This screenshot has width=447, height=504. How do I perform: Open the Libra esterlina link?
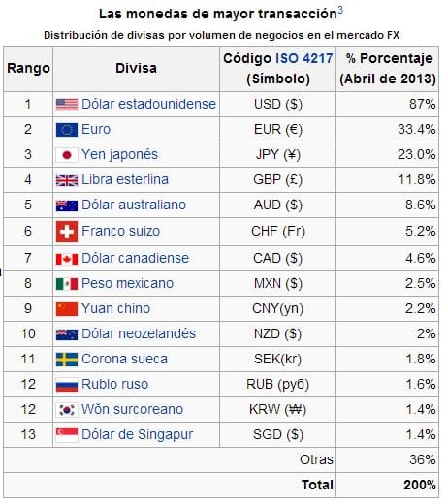[x=125, y=179]
